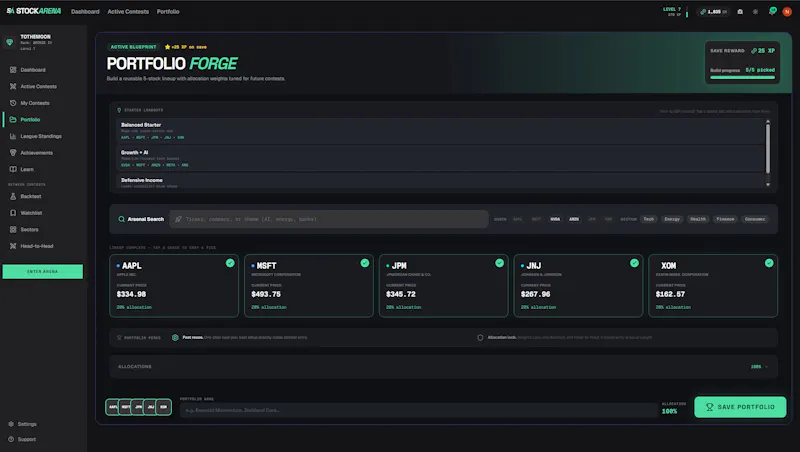Uncheck the JNJ card checkmark

pos(634,263)
